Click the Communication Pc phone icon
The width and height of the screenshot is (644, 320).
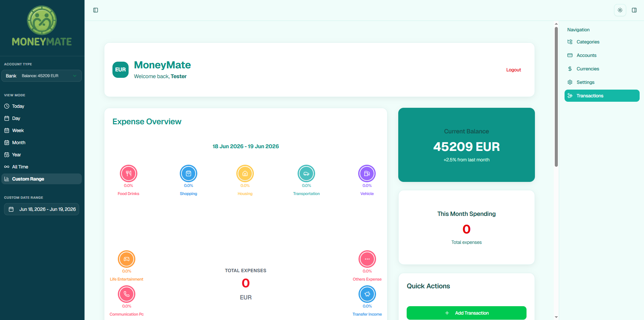(127, 294)
